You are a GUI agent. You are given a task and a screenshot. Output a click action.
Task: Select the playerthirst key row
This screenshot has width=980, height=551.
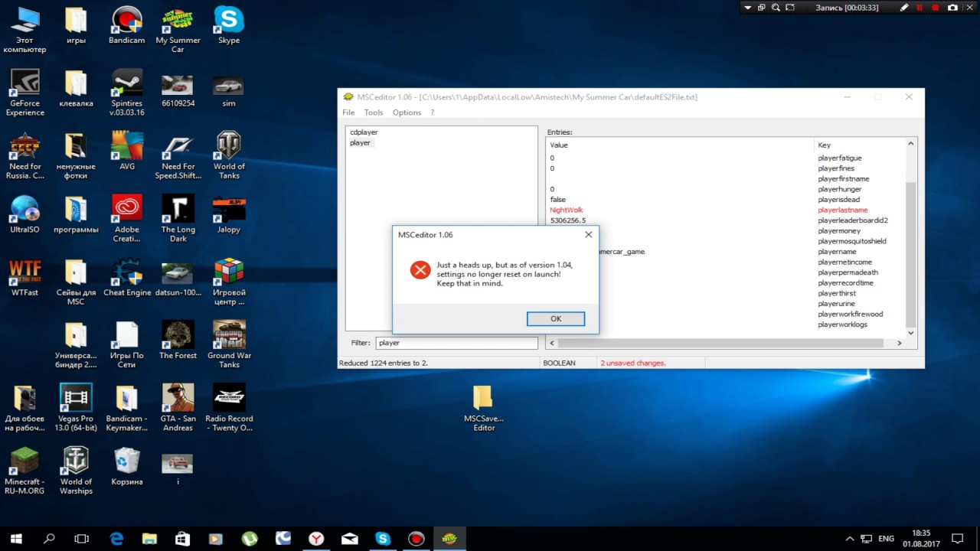click(837, 293)
